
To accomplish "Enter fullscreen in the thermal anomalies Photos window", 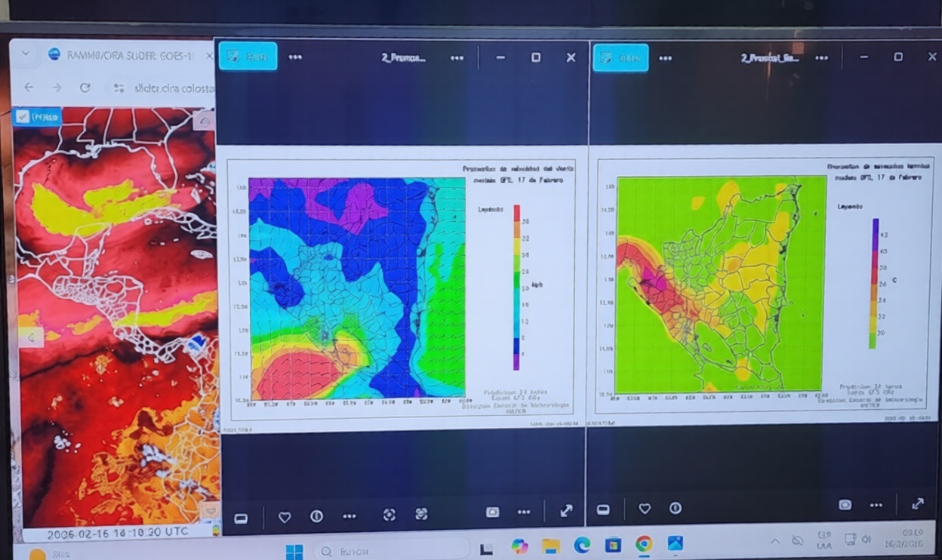I will pos(918,504).
